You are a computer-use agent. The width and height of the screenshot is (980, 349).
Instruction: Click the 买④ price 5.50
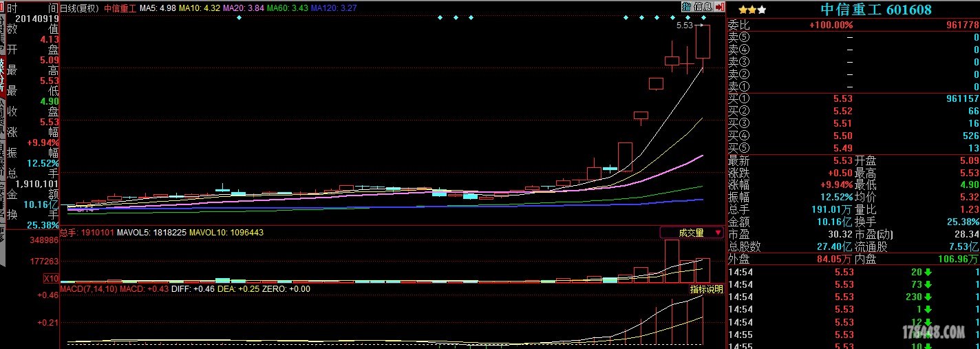pos(842,136)
